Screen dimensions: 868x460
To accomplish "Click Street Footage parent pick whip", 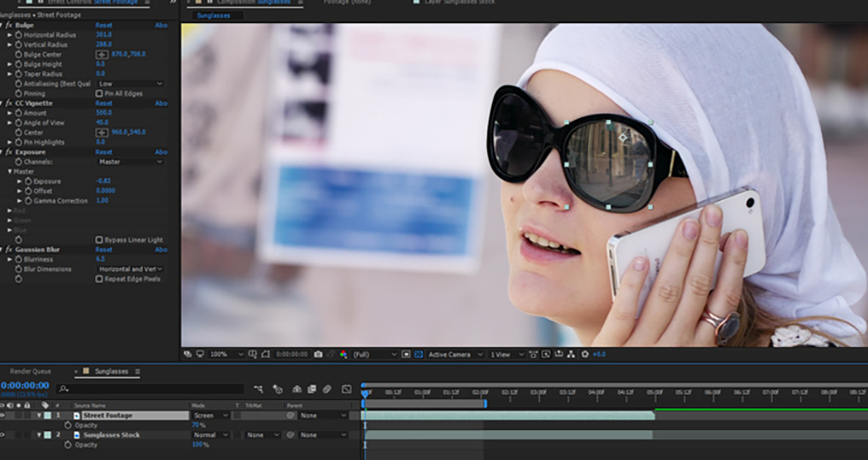I will 291,415.
